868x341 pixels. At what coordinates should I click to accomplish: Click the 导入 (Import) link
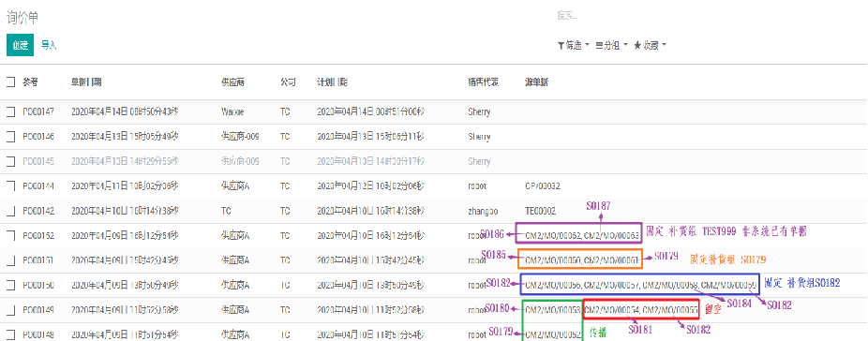point(50,45)
